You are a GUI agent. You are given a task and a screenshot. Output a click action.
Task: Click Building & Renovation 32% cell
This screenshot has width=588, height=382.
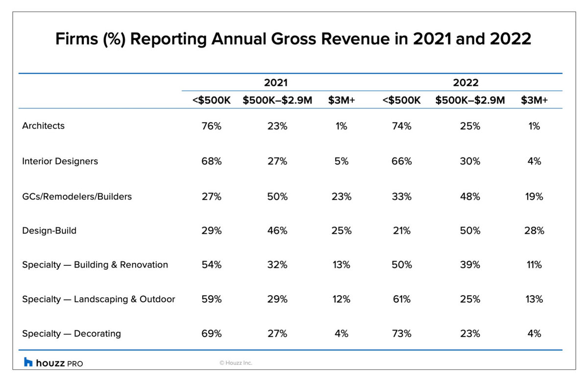pyautogui.click(x=277, y=265)
